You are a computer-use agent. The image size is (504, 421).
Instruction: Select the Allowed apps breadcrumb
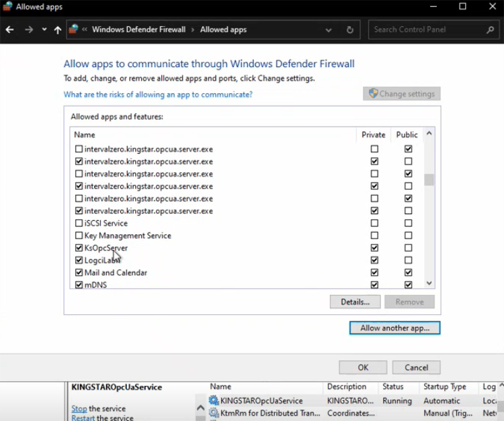click(223, 30)
